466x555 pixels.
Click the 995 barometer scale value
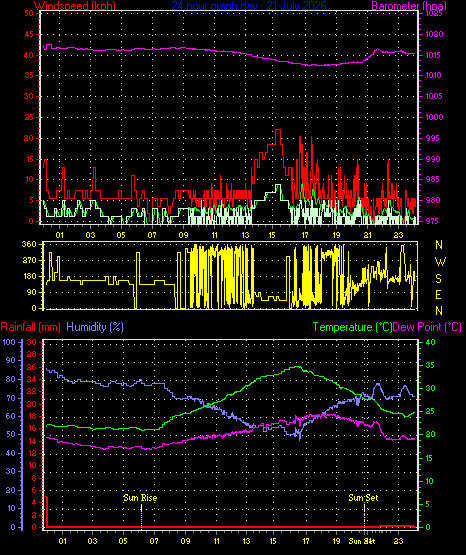(432, 138)
